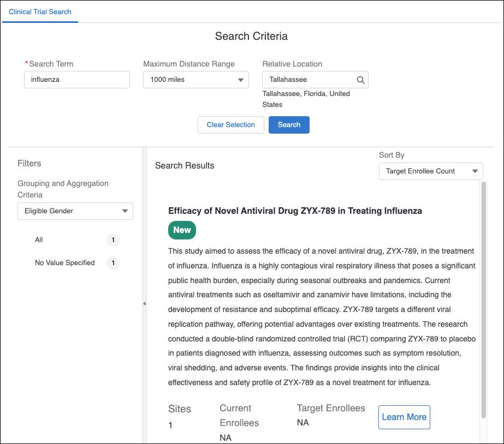Click the Search Term input field

(x=77, y=80)
